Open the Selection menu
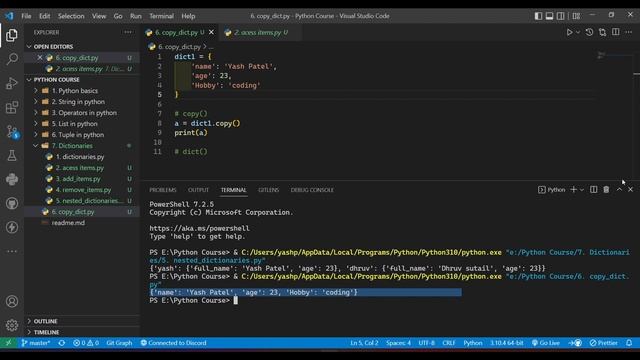Image resolution: width=640 pixels, height=360 pixels. pyautogui.click(x=71, y=16)
